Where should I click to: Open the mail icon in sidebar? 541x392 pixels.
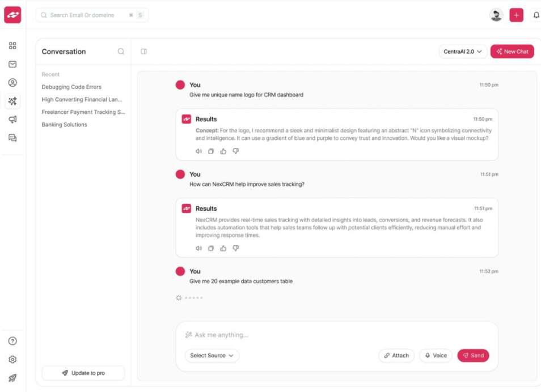[x=12, y=64]
